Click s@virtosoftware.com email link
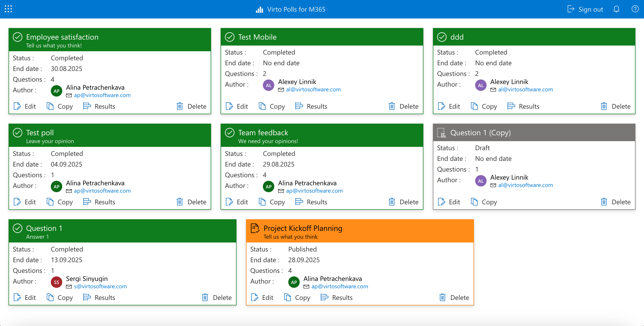The width and height of the screenshot is (644, 326). [100, 286]
